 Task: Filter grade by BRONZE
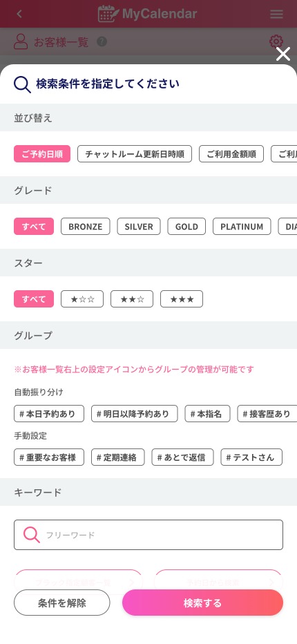[86, 227]
